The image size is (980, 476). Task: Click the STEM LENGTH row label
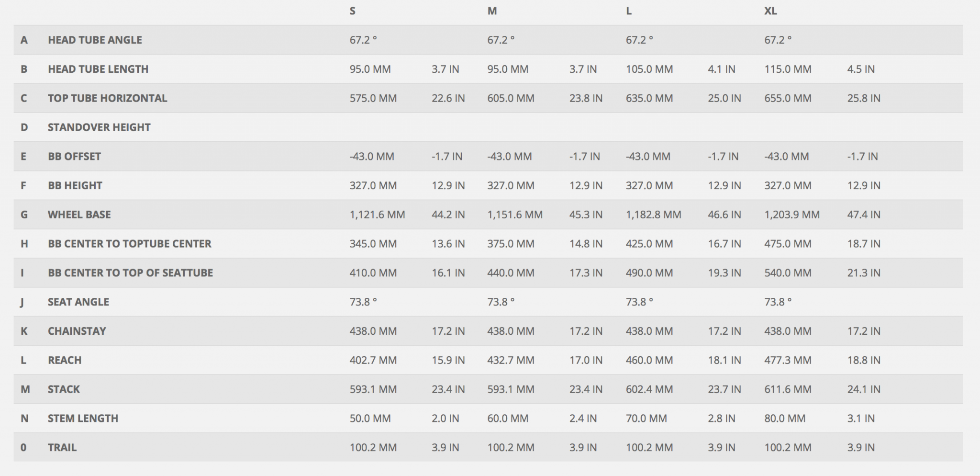(83, 419)
